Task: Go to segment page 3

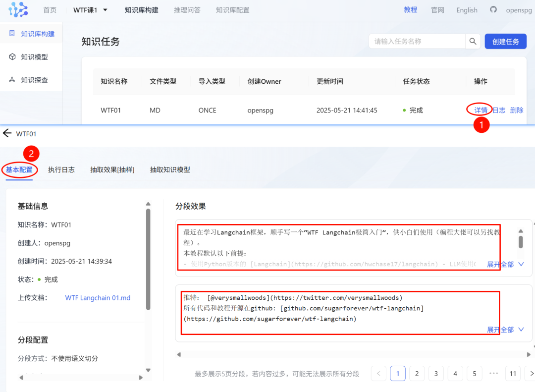Action: [x=436, y=374]
